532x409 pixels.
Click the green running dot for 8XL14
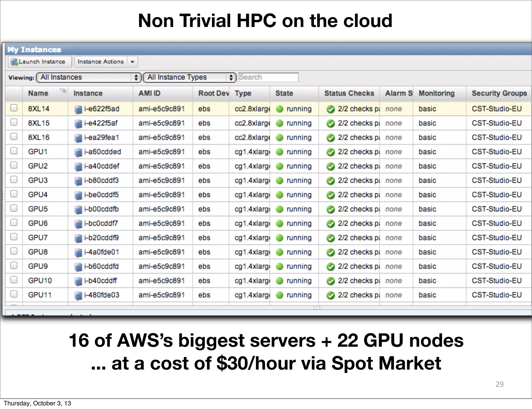pyautogui.click(x=280, y=109)
